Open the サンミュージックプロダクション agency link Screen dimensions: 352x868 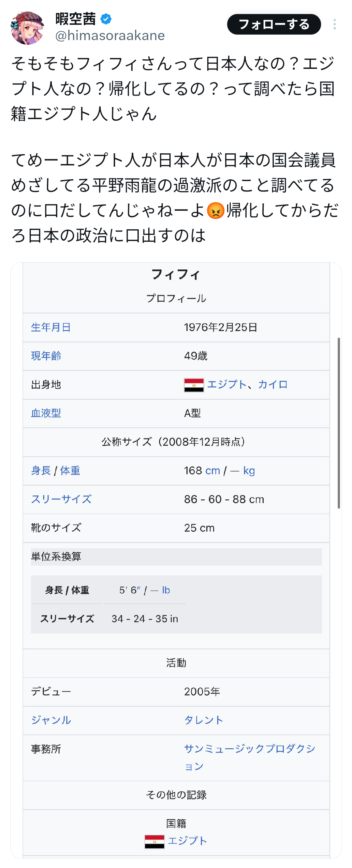point(250,757)
